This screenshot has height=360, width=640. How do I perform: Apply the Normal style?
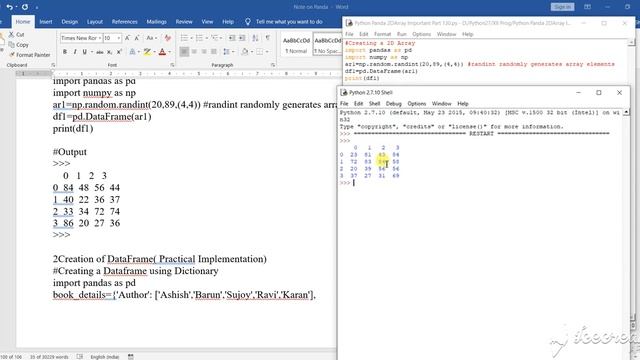click(x=296, y=45)
